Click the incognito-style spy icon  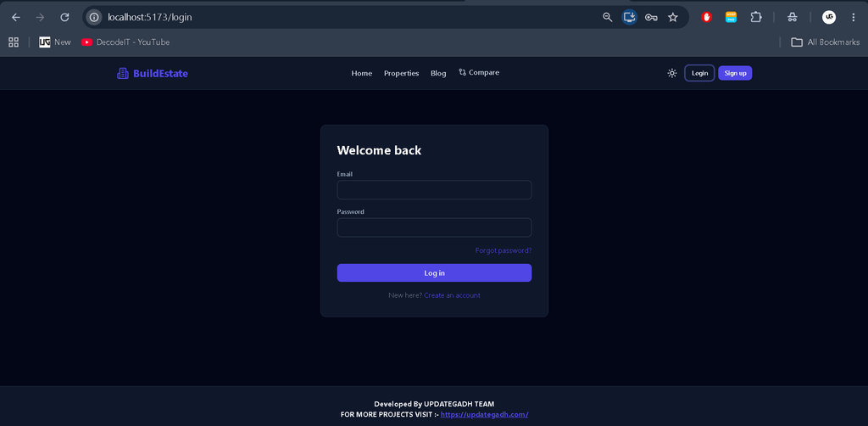(793, 17)
